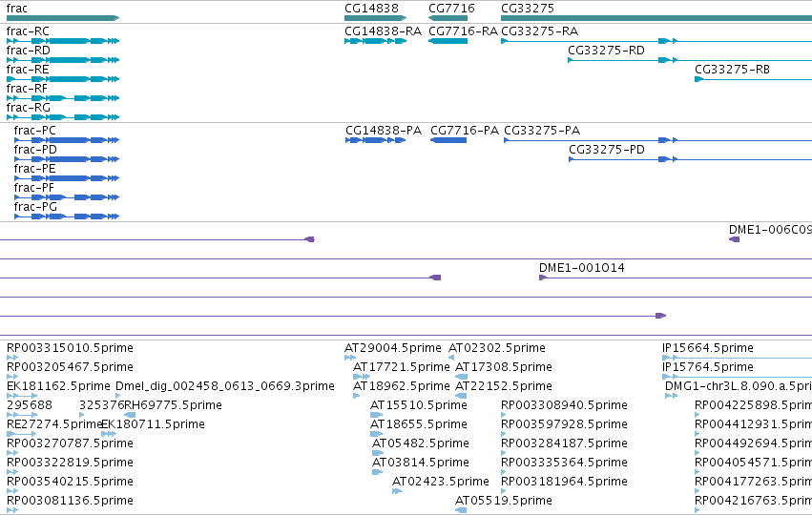The height and width of the screenshot is (515, 812).
Task: Select transcript frac-RE
Action: click(x=63, y=79)
